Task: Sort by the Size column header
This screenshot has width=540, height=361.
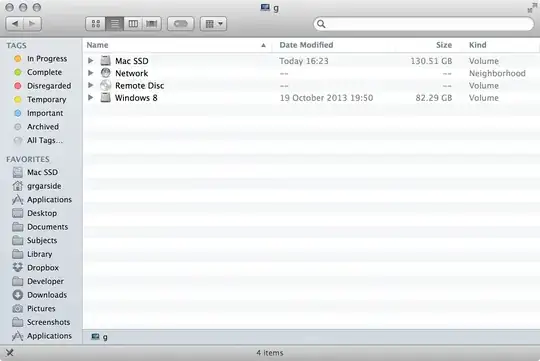Action: (444, 45)
